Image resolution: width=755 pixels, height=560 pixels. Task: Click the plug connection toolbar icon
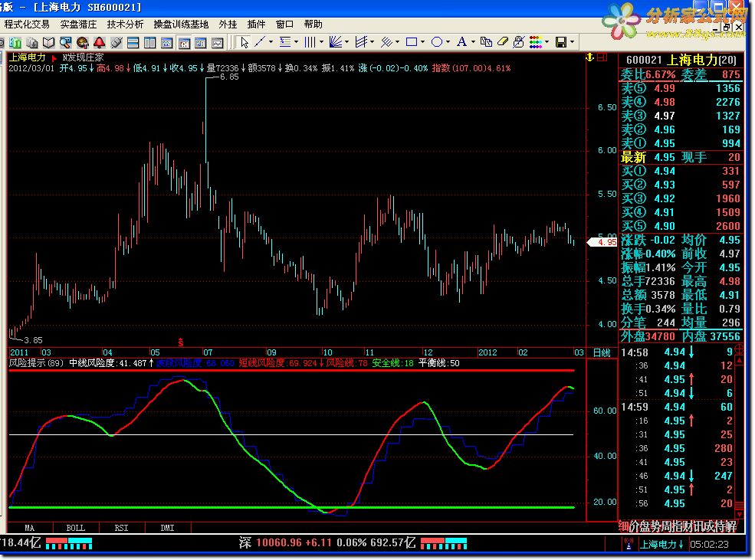(116, 43)
